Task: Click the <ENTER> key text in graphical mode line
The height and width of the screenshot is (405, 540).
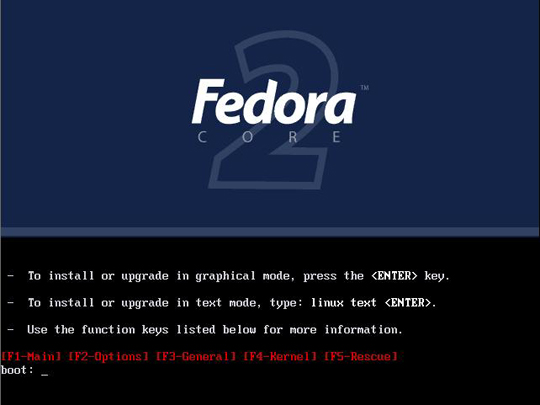Action: point(394,276)
